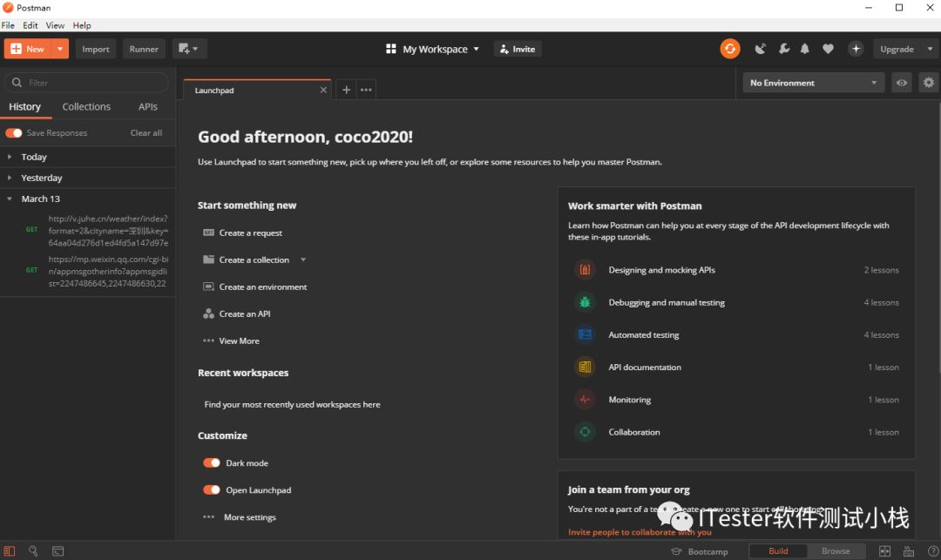The height and width of the screenshot is (560, 941).
Task: Click API documentation lesson icon
Action: point(585,367)
